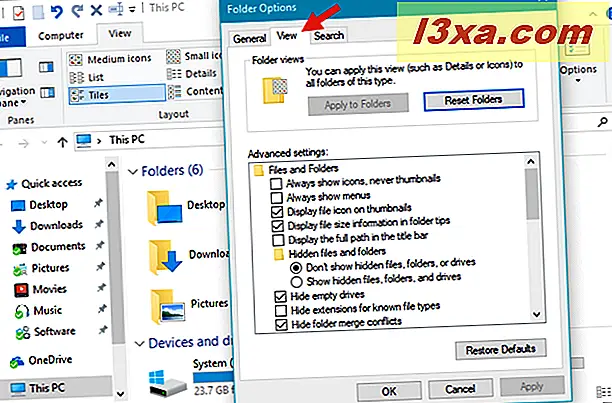Uncheck Display file icon on thumbnails
Viewport: 612px width, 403px height.
277,212
